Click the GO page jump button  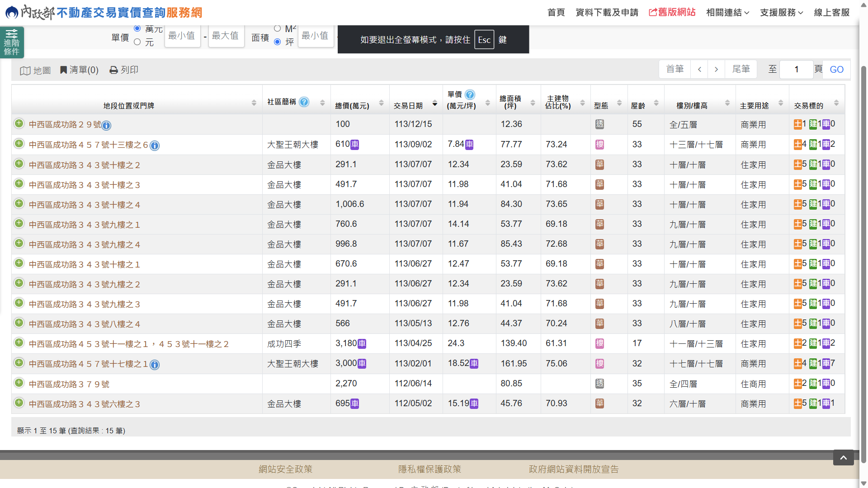(836, 70)
